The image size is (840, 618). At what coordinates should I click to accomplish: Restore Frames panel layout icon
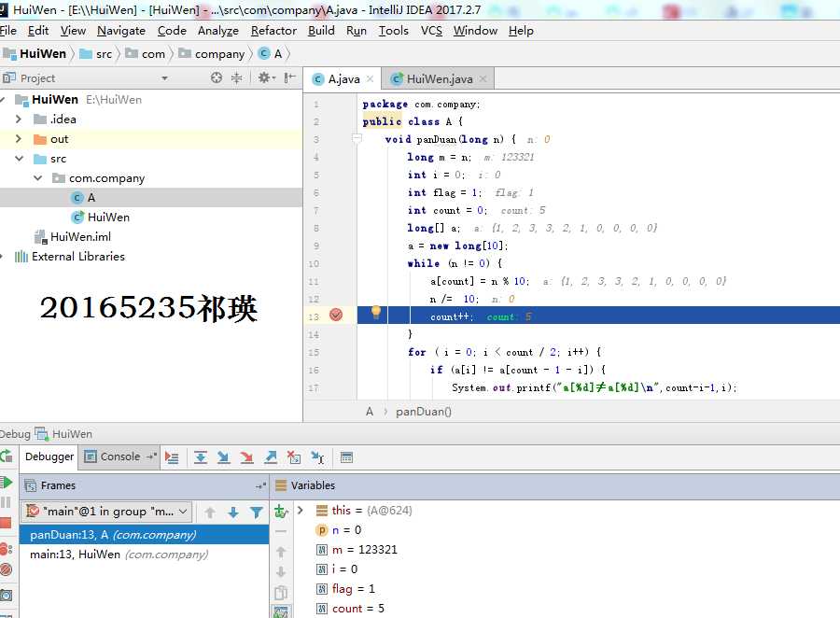[260, 485]
